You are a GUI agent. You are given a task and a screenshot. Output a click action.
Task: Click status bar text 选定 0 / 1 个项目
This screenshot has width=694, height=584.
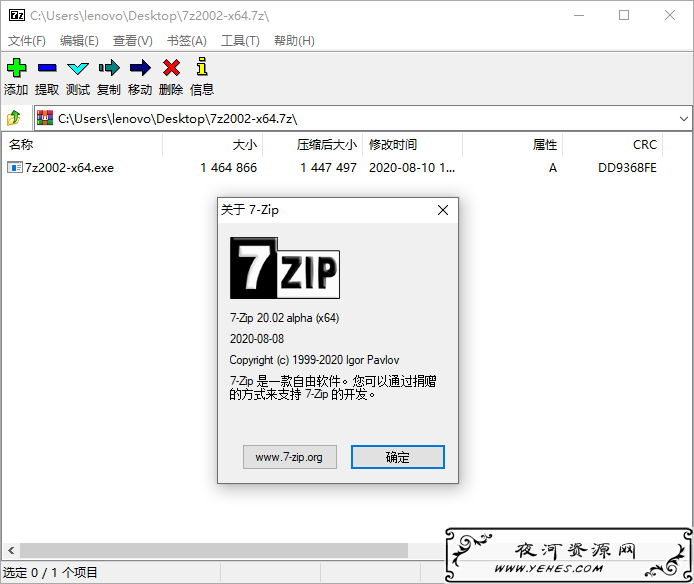coord(50,572)
